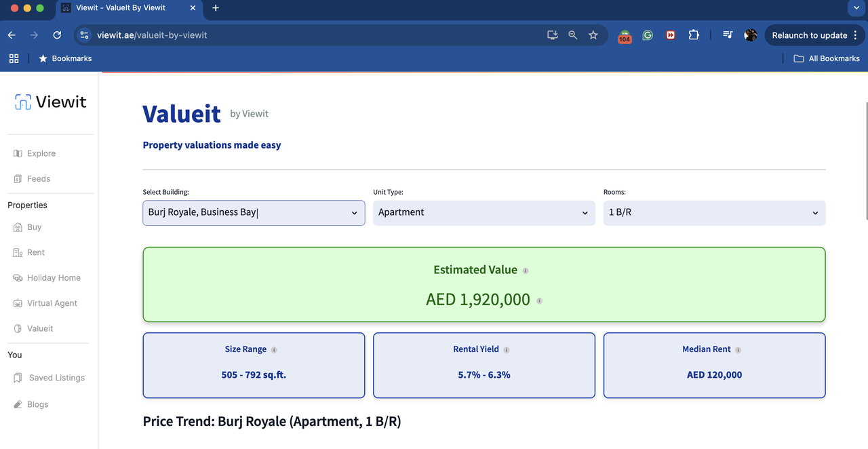Open a new browser tab

[x=216, y=8]
